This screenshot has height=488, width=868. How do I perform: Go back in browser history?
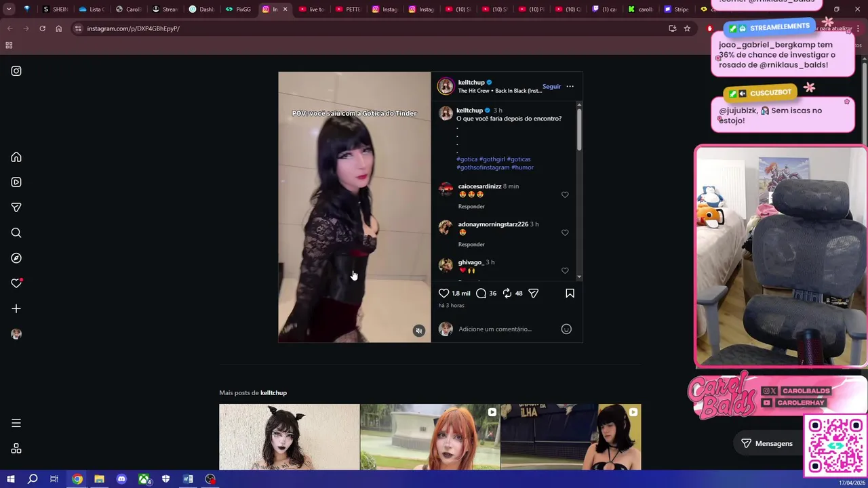point(9,28)
